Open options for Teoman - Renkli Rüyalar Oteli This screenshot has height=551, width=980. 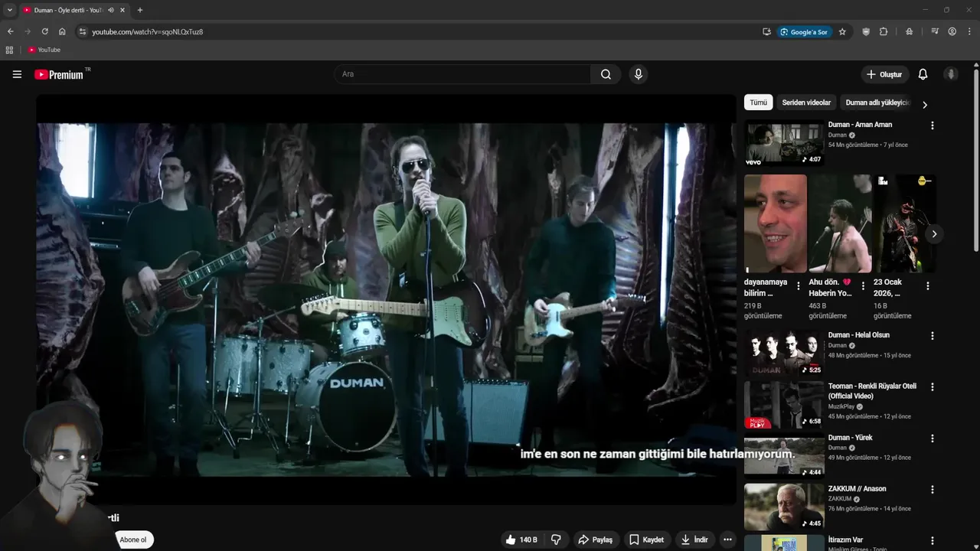(932, 387)
